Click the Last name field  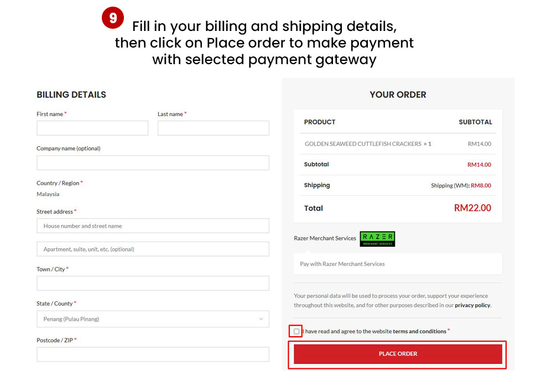pyautogui.click(x=213, y=128)
